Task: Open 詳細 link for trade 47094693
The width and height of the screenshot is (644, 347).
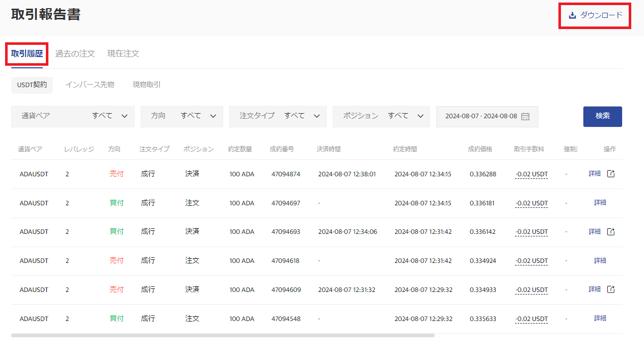Action: [x=595, y=232]
